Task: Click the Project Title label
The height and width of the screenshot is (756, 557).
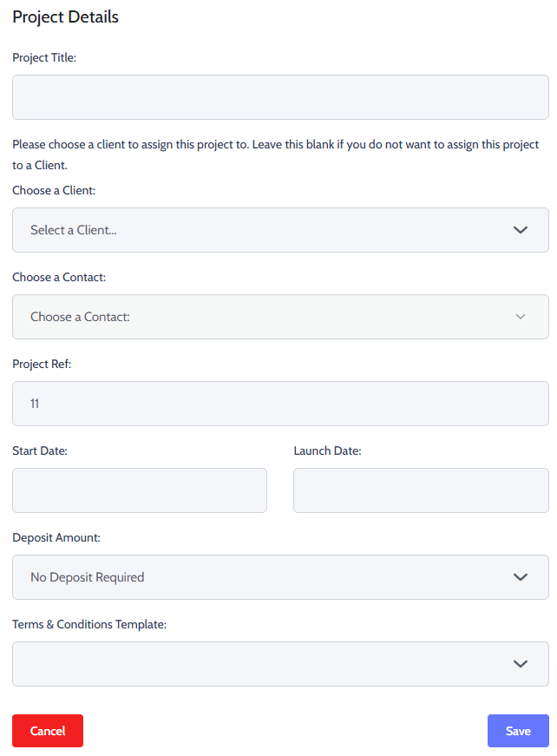Action: [x=44, y=58]
